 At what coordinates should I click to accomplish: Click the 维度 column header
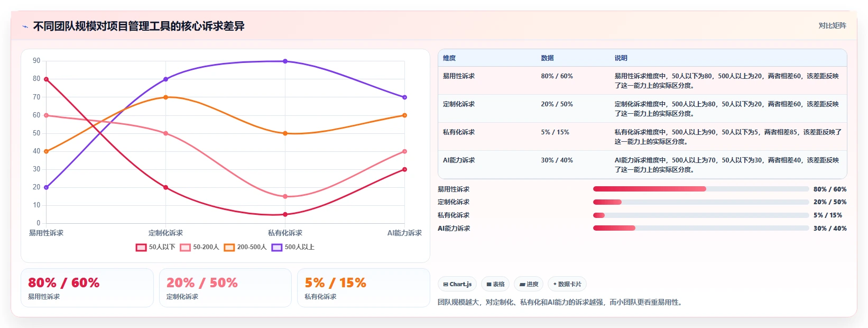(x=449, y=58)
